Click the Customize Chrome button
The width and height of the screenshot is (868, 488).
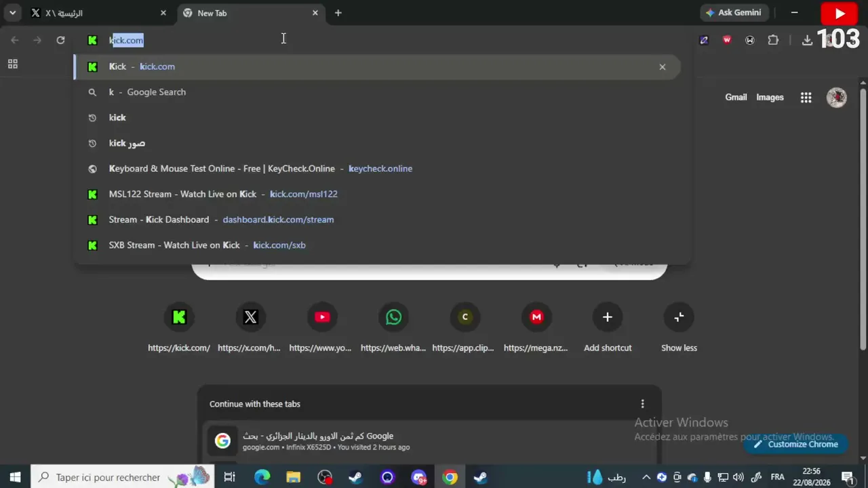(x=796, y=445)
